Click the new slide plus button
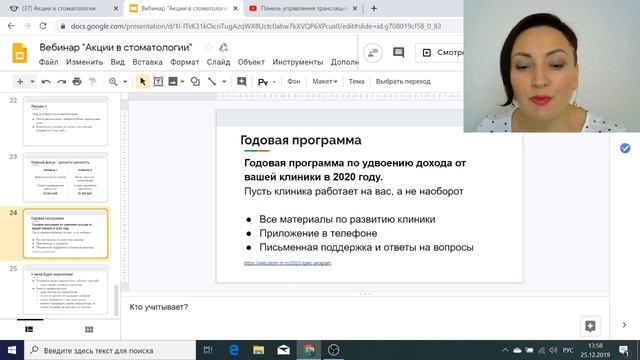640x360 pixels. tap(20, 82)
